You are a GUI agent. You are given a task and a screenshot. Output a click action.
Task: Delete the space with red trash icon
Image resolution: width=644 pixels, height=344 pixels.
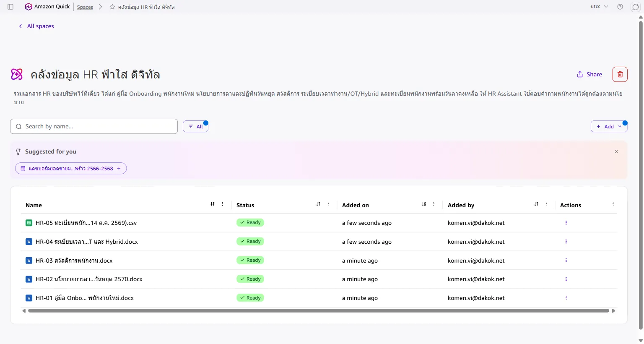(x=620, y=74)
